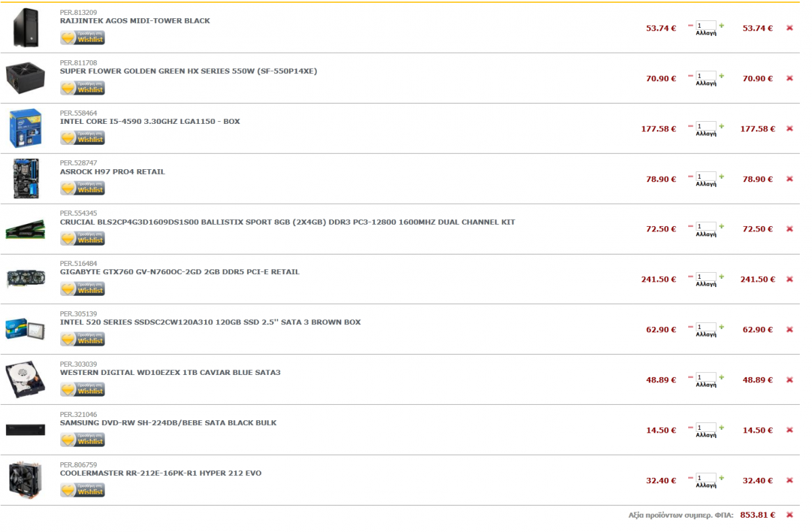The height and width of the screenshot is (532, 812).
Task: Increase quantity of Intel Core i5-4590
Action: tap(721, 126)
